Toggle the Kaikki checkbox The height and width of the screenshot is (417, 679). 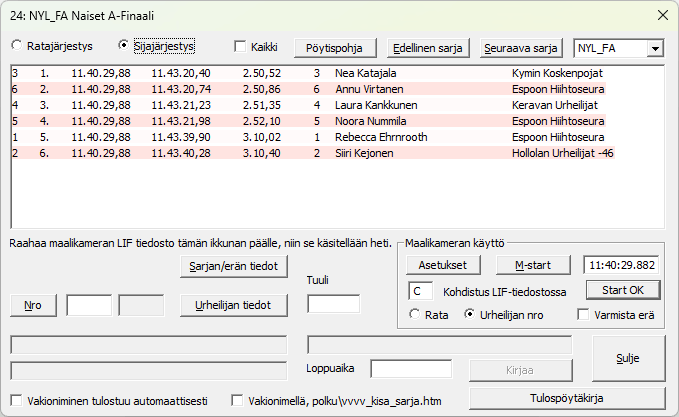coord(240,47)
